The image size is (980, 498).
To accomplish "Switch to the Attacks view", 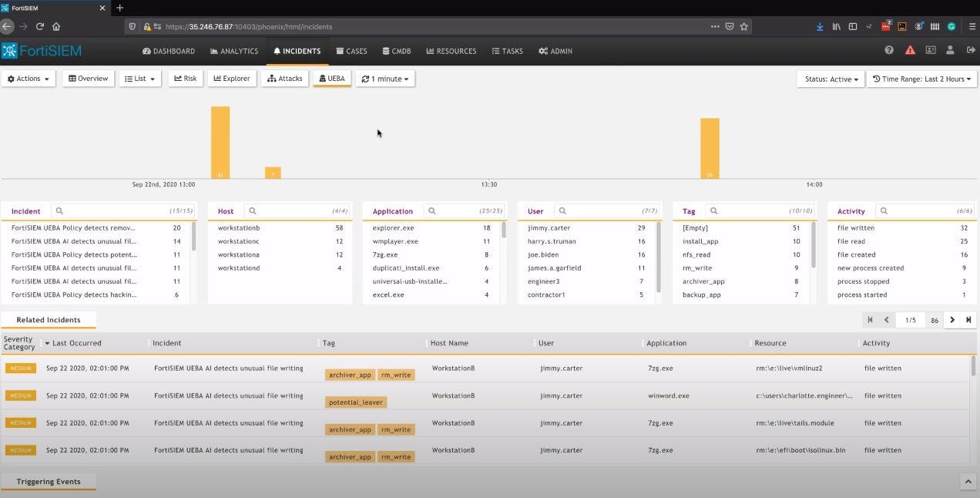I will point(284,78).
